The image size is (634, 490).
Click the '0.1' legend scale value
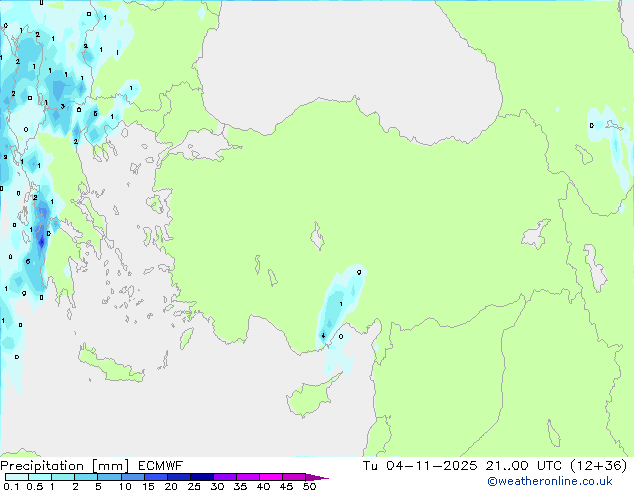(11, 486)
